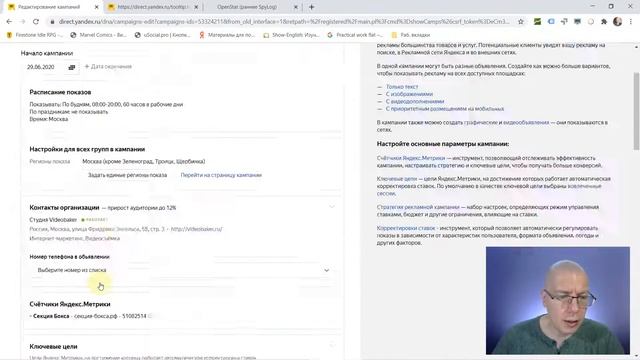Open Перейти на страницу кампании link
640x360 pixels.
coord(221,175)
